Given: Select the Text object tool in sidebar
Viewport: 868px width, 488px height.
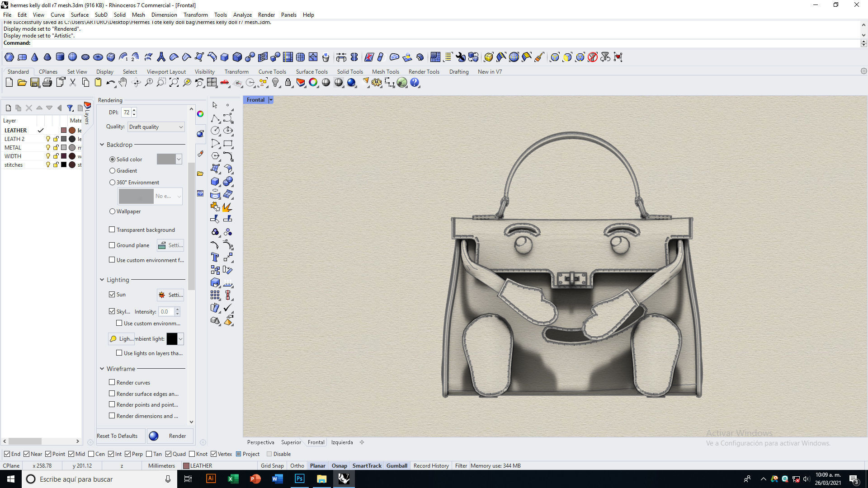Looking at the screenshot, I should [x=215, y=257].
